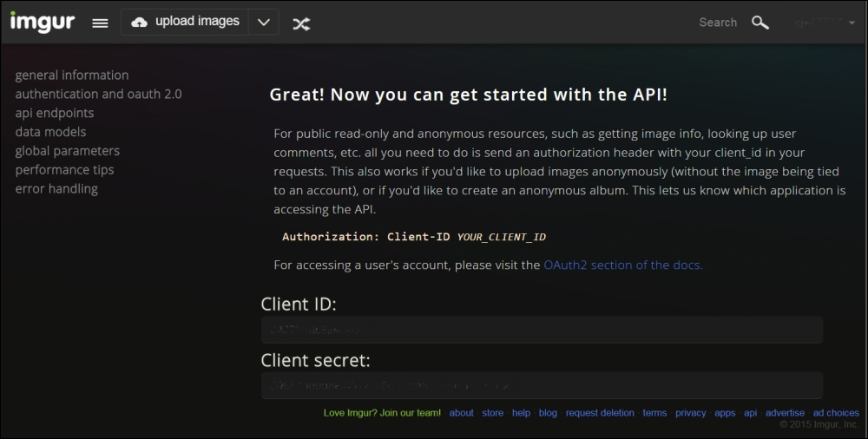Click the Client ID field

tap(542, 330)
